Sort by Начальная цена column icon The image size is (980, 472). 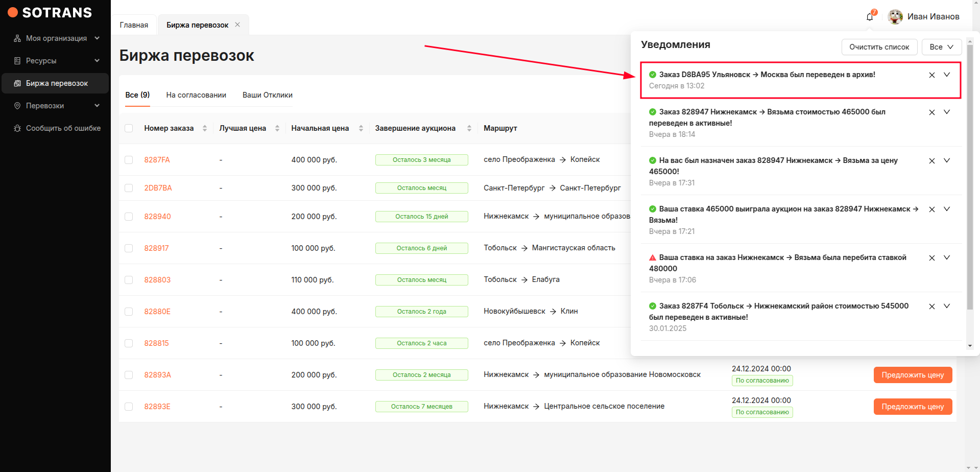click(x=361, y=128)
